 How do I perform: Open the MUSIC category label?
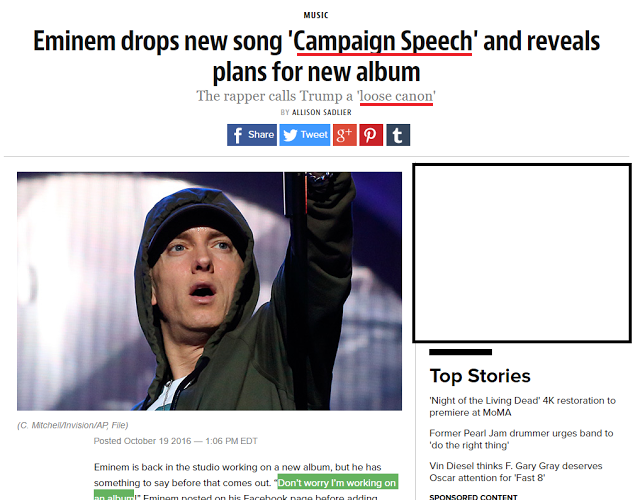tap(316, 15)
